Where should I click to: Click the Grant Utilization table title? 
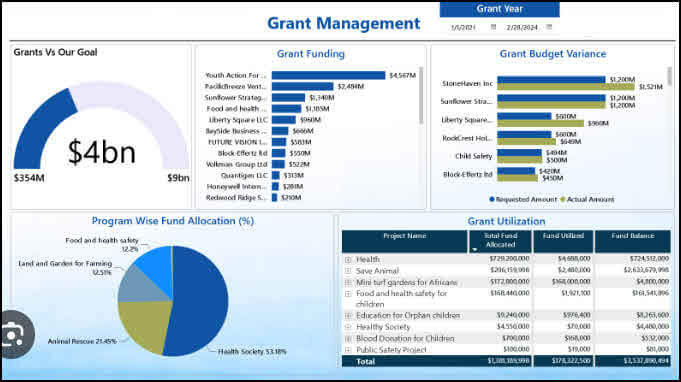506,221
